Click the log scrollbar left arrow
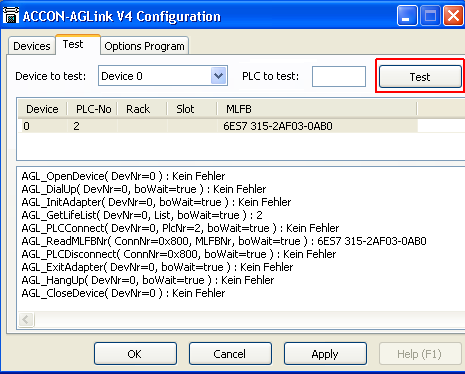 point(26,320)
